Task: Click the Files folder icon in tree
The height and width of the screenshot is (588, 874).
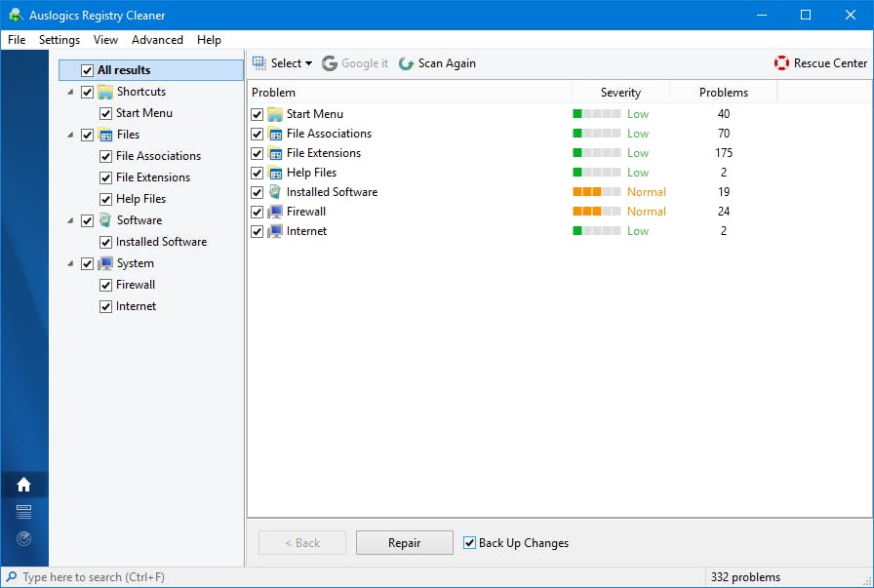Action: click(x=105, y=135)
